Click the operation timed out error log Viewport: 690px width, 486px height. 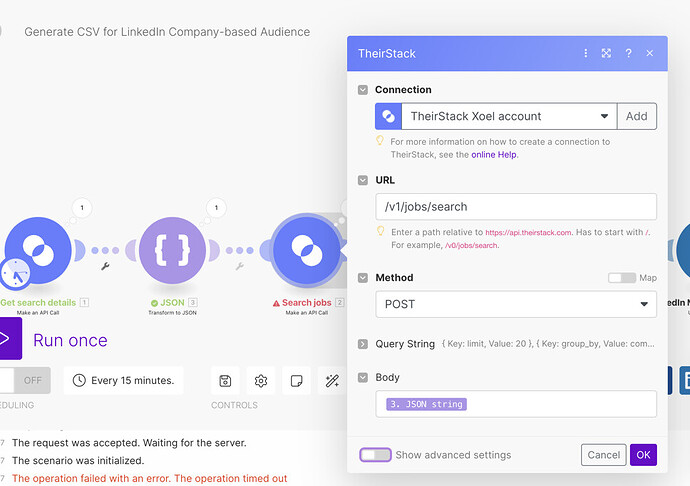point(149,479)
